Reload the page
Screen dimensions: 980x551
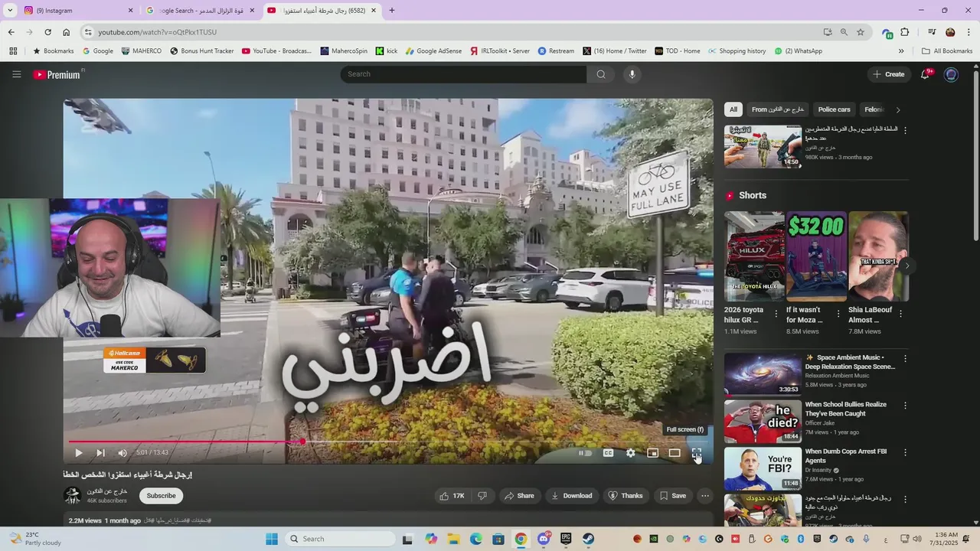47,32
